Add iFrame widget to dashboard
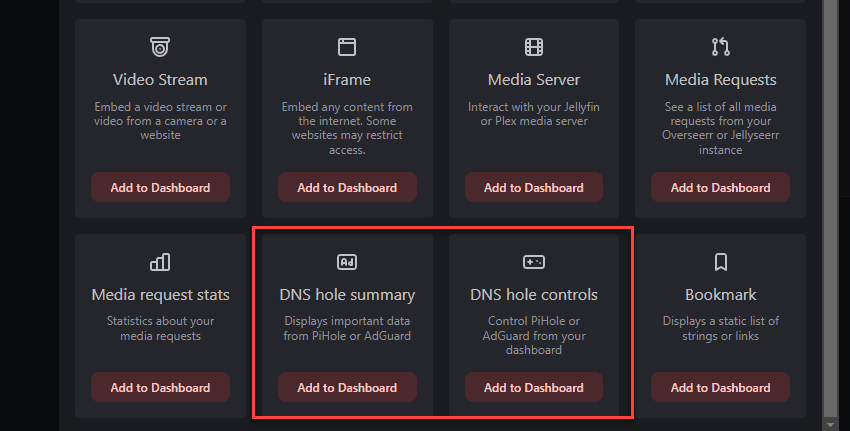This screenshot has width=850, height=431. (x=347, y=187)
